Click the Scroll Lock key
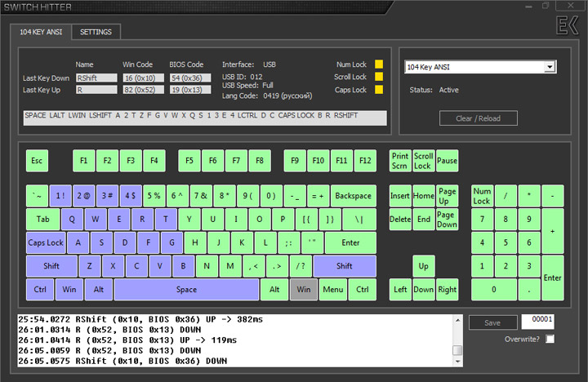The height and width of the screenshot is (382, 588). click(423, 161)
